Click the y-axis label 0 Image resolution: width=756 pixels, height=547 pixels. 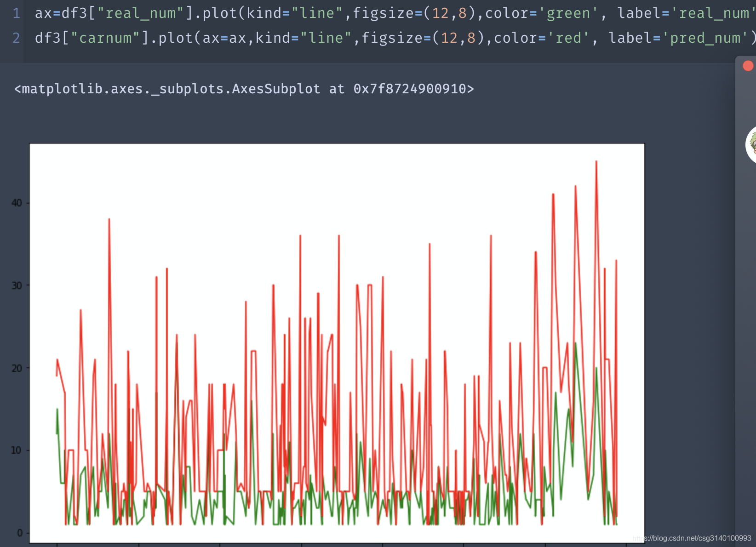20,533
